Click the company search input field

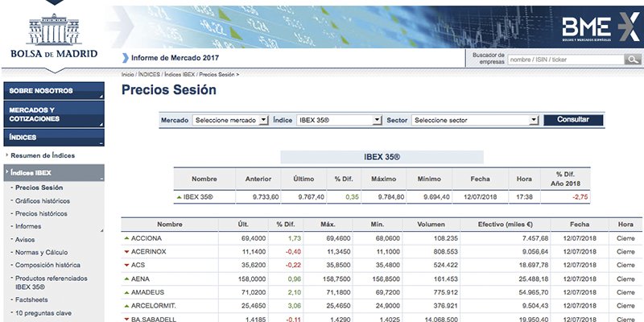click(x=566, y=60)
